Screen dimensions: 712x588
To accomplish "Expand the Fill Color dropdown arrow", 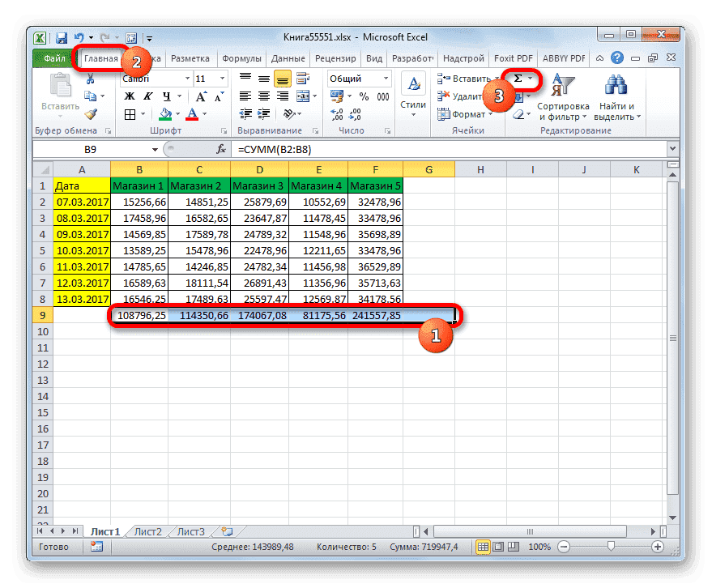I will tap(177, 113).
